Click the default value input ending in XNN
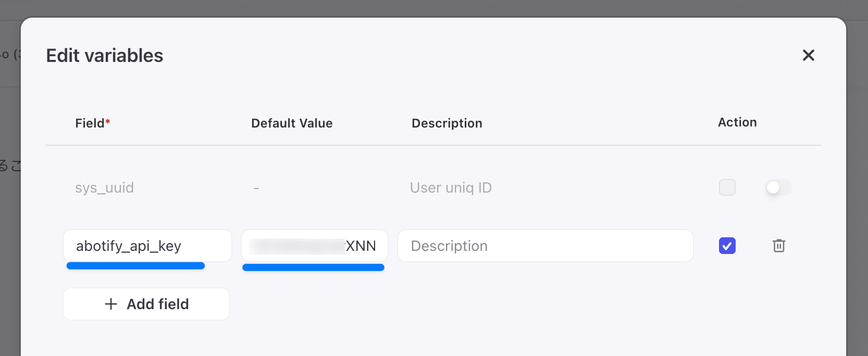868x356 pixels. pyautogui.click(x=314, y=246)
